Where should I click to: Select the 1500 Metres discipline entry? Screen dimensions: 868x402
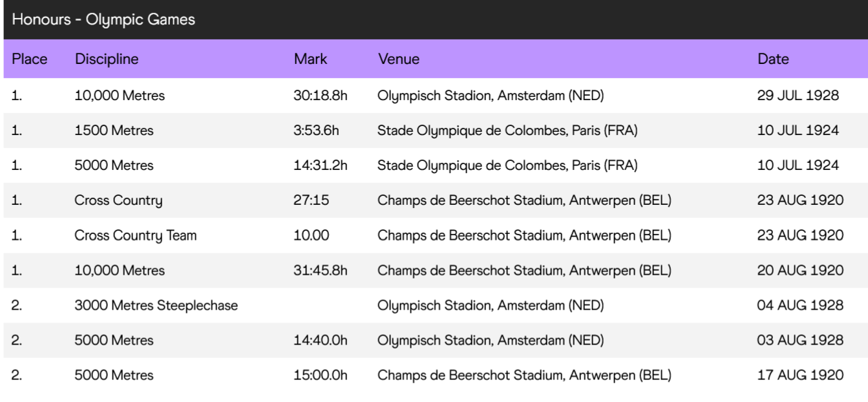click(114, 131)
